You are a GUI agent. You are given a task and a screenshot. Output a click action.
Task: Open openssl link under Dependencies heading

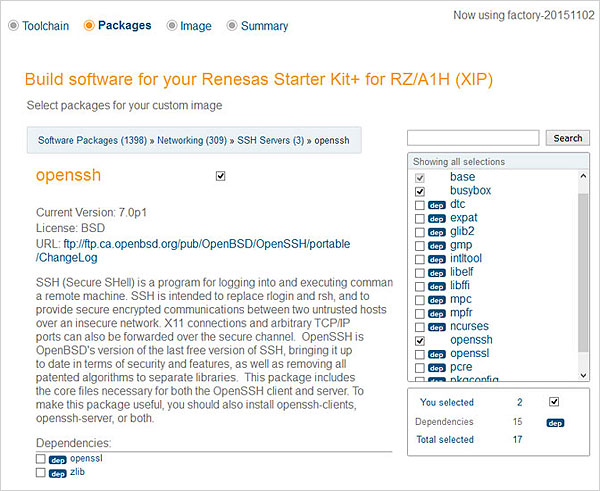[86, 458]
